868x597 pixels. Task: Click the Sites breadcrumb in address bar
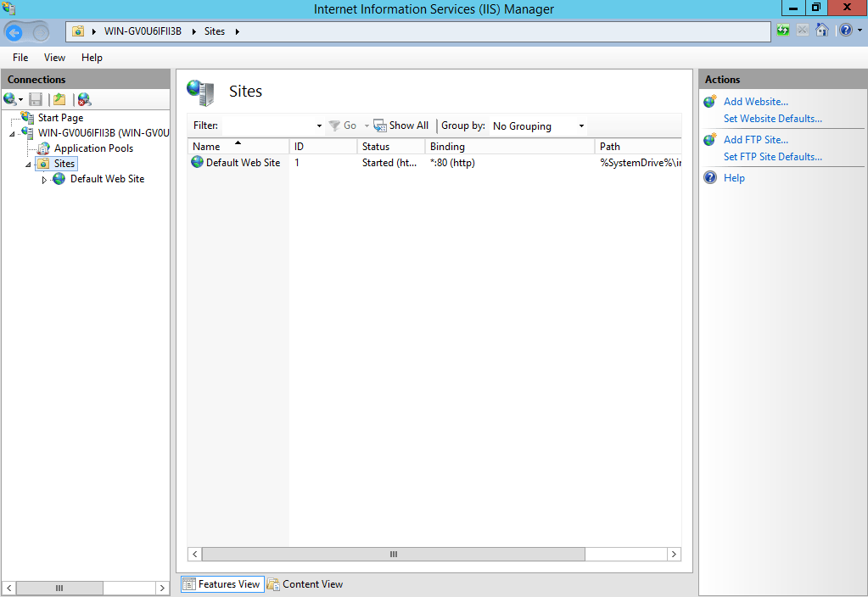214,31
